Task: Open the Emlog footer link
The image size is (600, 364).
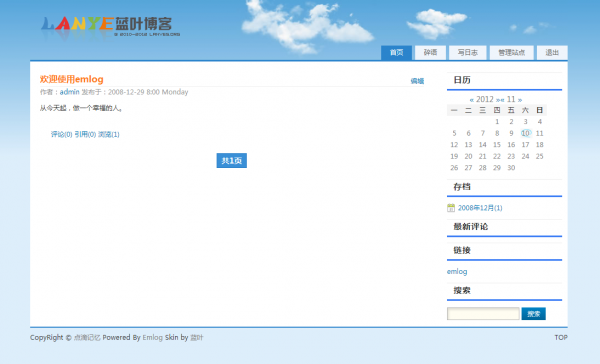Action: coord(152,338)
